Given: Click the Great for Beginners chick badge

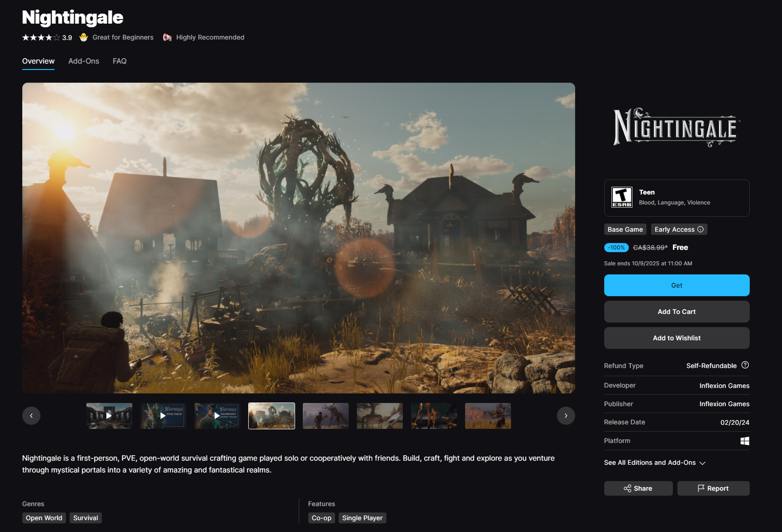Looking at the screenshot, I should [84, 37].
